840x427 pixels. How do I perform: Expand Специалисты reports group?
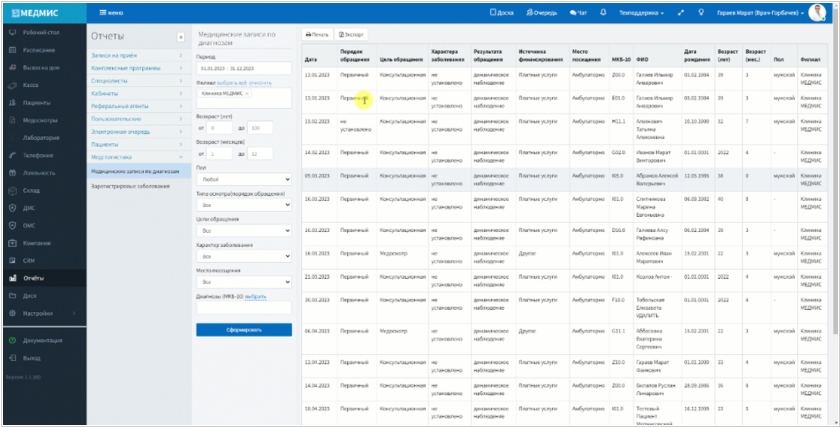click(x=137, y=81)
